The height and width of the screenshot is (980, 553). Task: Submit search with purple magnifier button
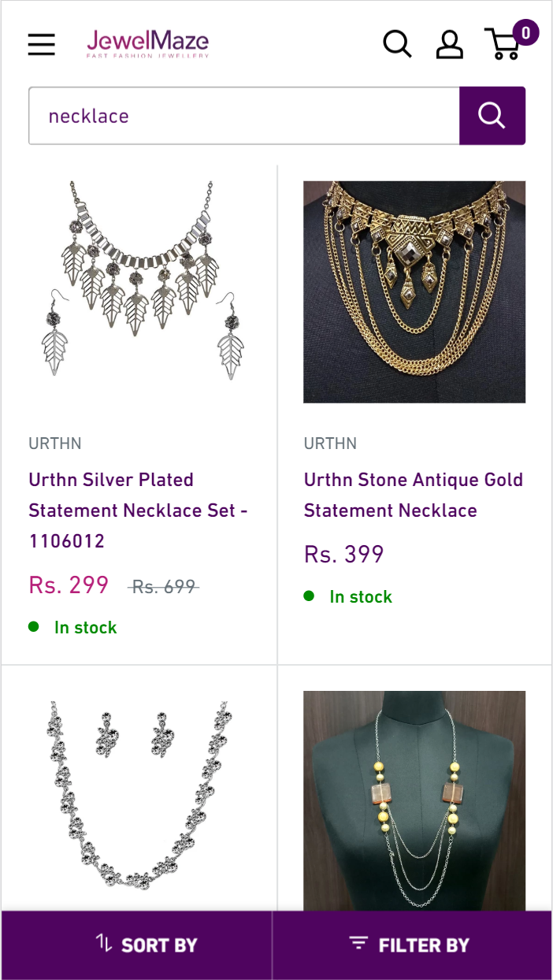pyautogui.click(x=492, y=116)
